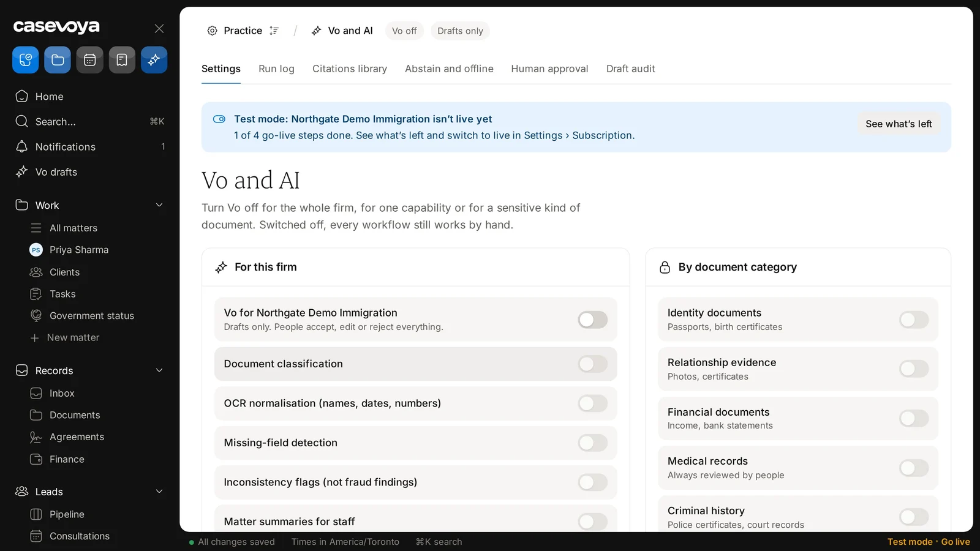Open the folder tile in the sidebar top row
Viewport: 980px width, 551px height.
pyautogui.click(x=58, y=60)
